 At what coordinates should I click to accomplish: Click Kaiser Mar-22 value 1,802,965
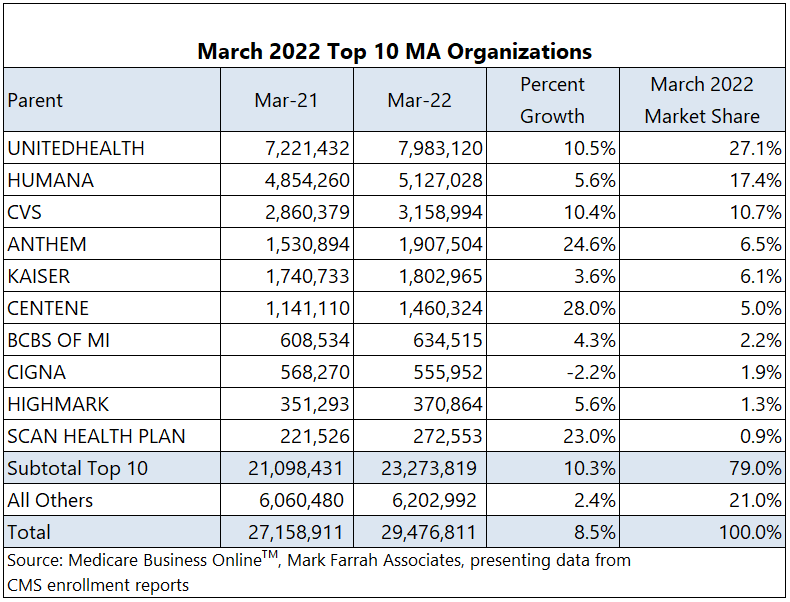tap(440, 276)
